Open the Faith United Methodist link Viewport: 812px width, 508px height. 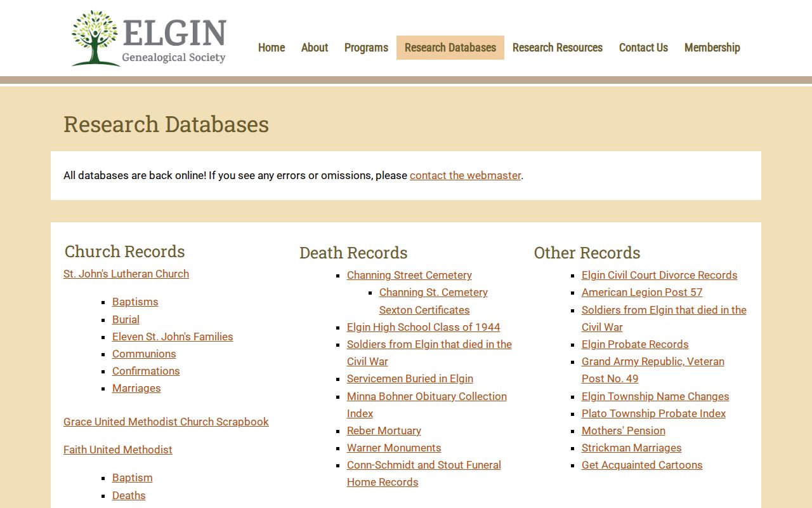click(118, 450)
